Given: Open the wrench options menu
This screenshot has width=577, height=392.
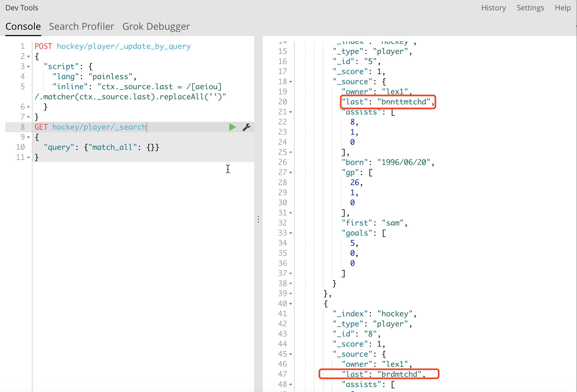Looking at the screenshot, I should 246,127.
